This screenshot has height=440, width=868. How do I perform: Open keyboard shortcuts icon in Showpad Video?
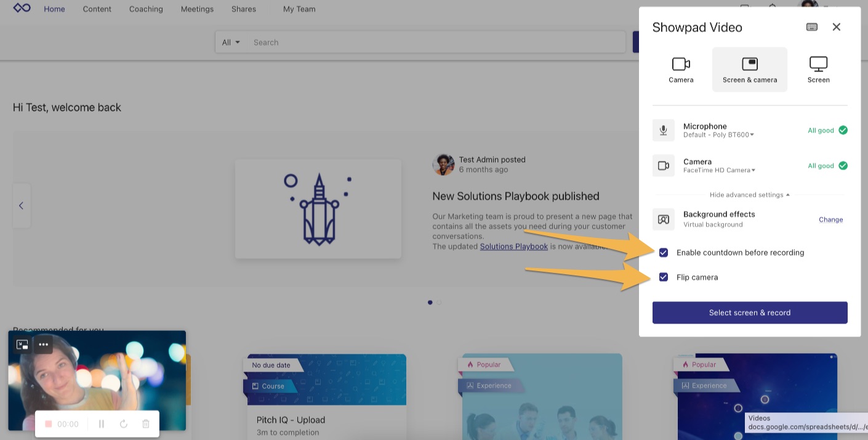[811, 27]
